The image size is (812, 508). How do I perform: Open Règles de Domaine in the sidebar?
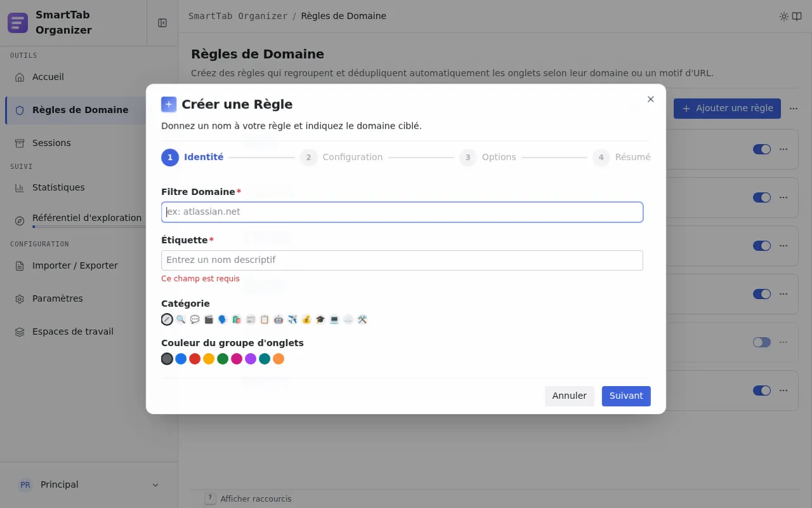point(89,110)
